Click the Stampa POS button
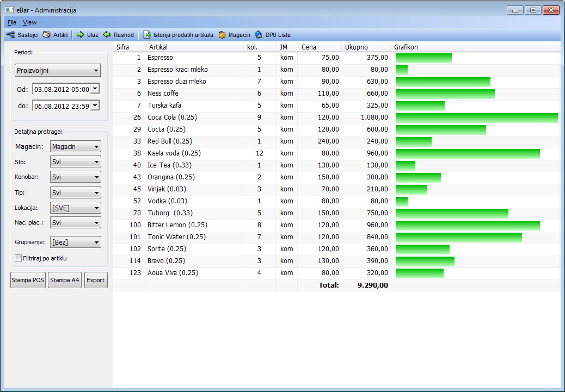 point(28,280)
